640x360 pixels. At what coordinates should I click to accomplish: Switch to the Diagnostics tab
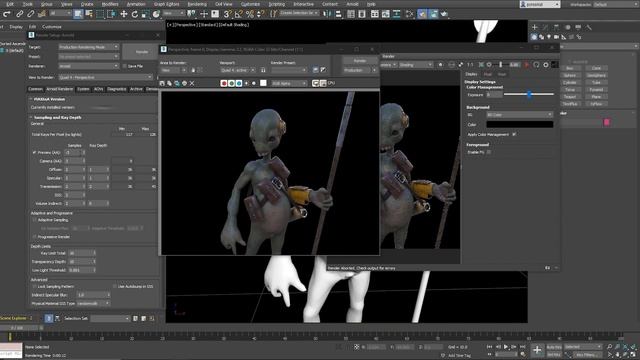pos(117,89)
